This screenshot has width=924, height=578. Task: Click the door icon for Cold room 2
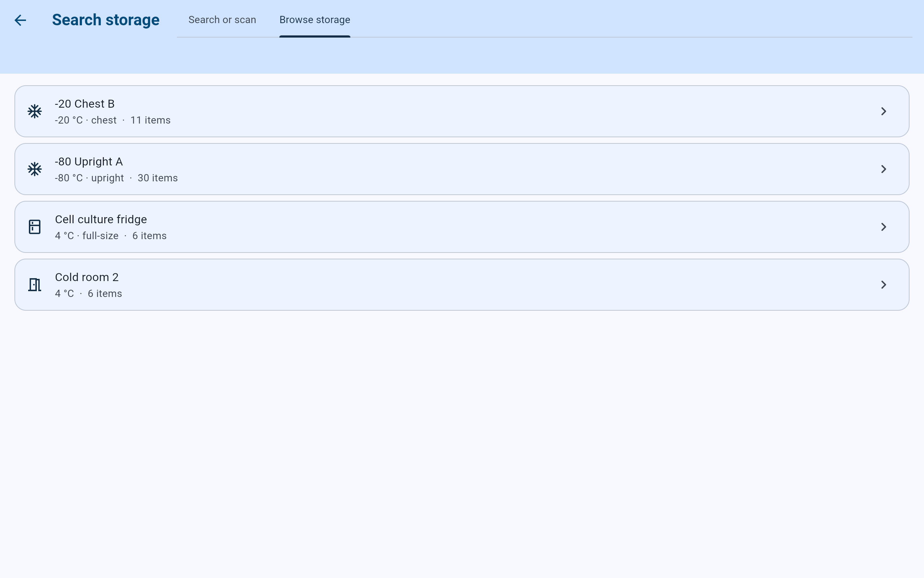coord(35,284)
